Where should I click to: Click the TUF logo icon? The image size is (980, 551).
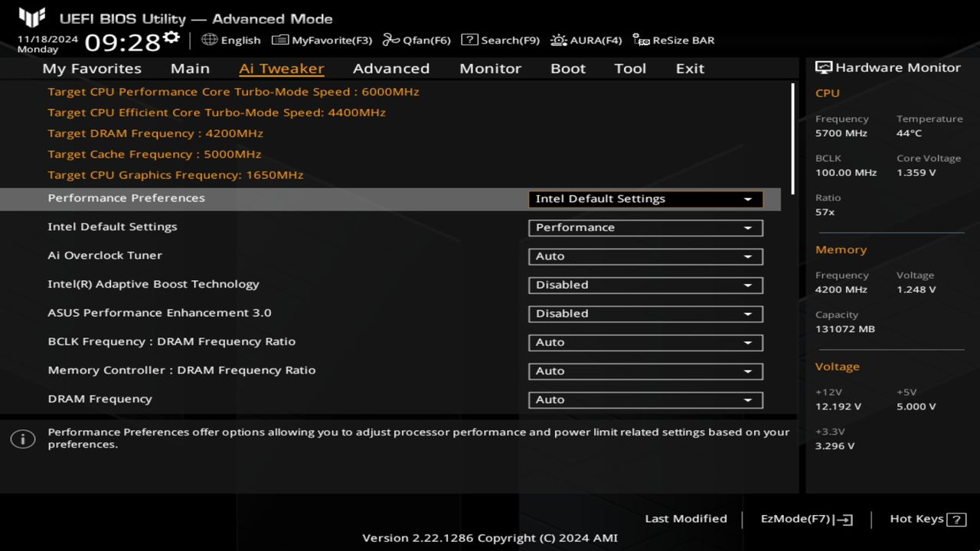[x=31, y=17]
